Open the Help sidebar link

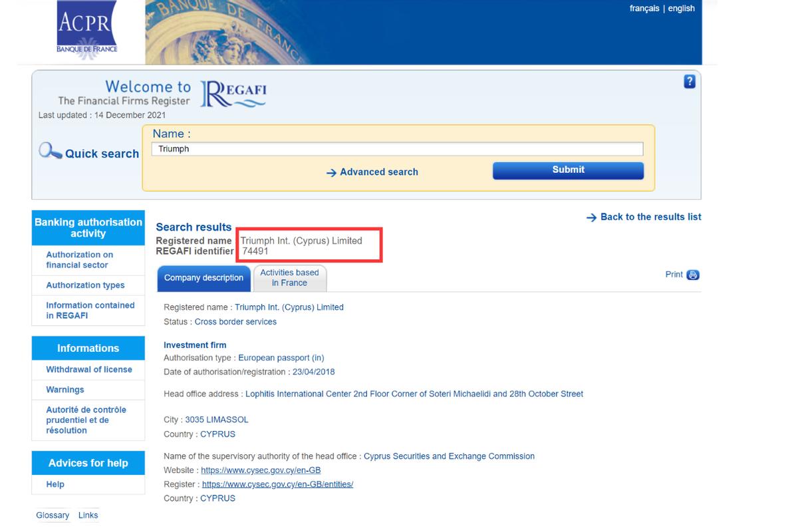click(x=55, y=485)
